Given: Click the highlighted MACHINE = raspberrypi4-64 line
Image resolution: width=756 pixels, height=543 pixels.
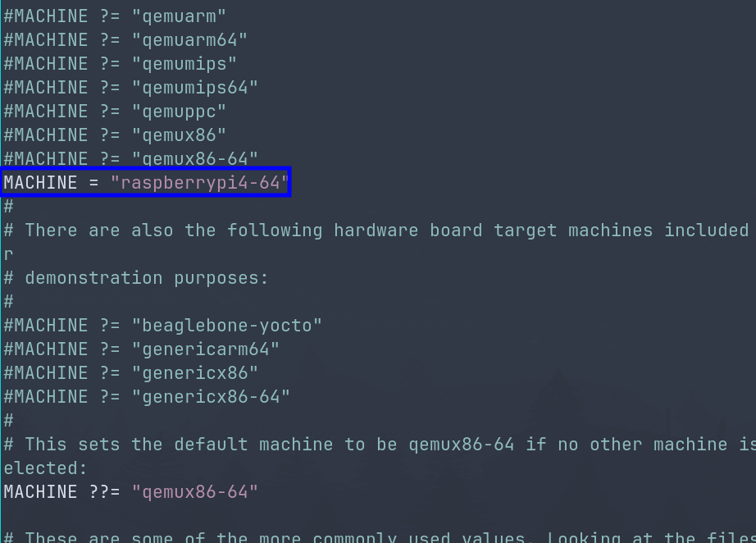Looking at the screenshot, I should point(146,183).
